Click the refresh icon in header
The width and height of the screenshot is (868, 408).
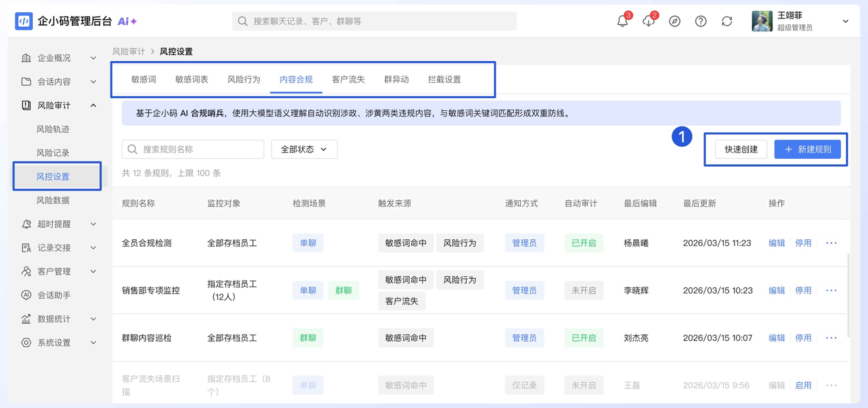pos(727,21)
